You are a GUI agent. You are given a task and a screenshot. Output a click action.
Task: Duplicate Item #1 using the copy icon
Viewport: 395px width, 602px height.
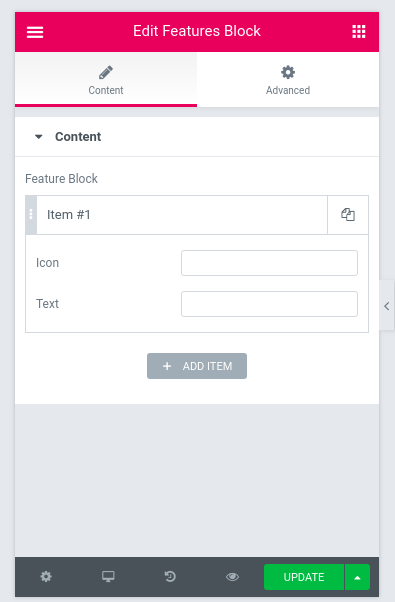pyautogui.click(x=348, y=215)
